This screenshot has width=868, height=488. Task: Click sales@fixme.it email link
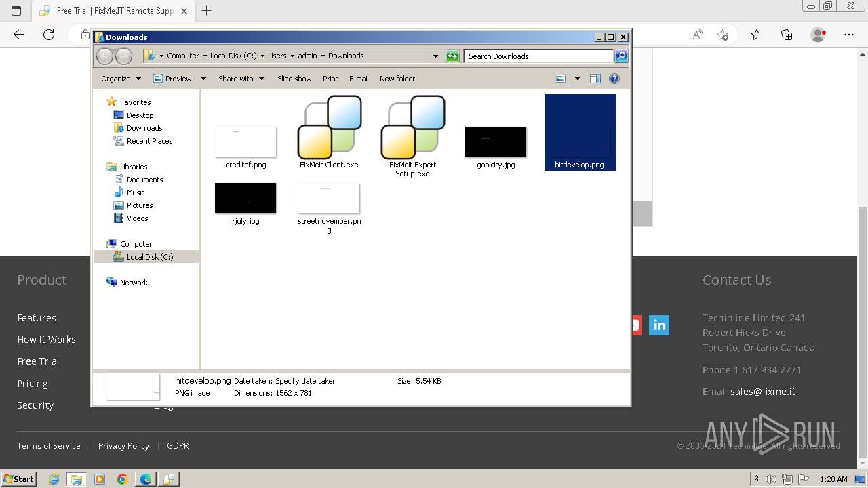click(763, 392)
